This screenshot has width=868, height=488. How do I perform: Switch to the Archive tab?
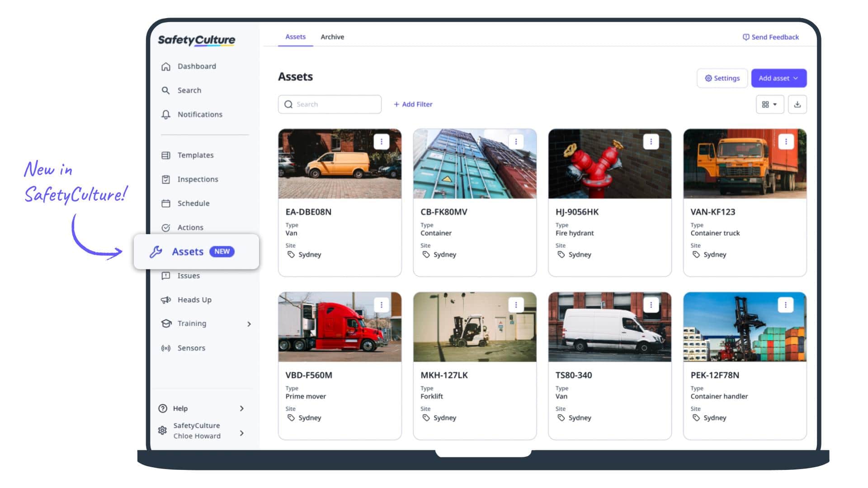[332, 37]
